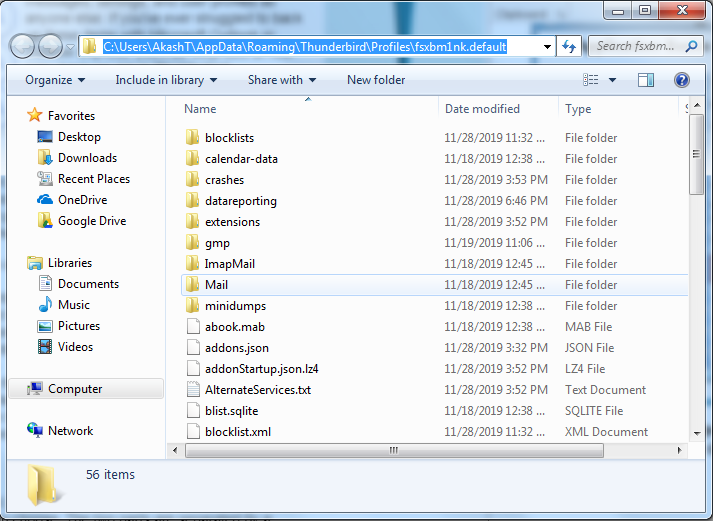The width and height of the screenshot is (713, 521).
Task: Click the file name blocklist.xml
Action: [x=238, y=432]
